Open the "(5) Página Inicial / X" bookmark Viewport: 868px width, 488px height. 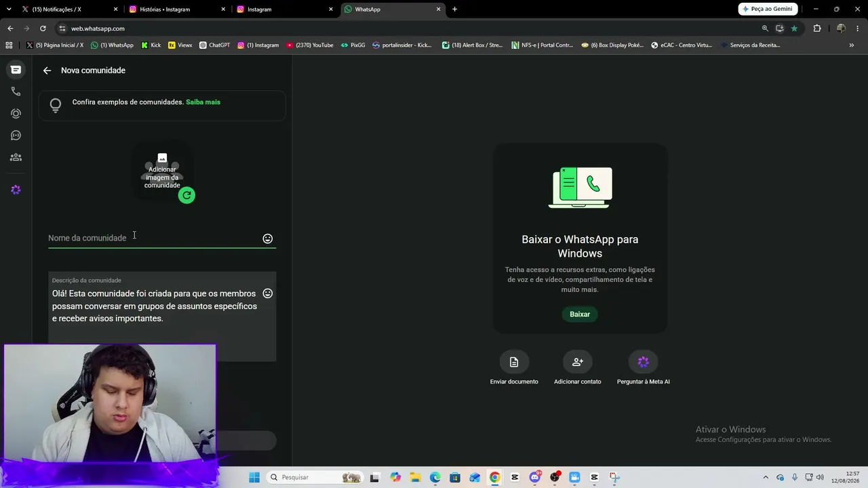coord(55,45)
